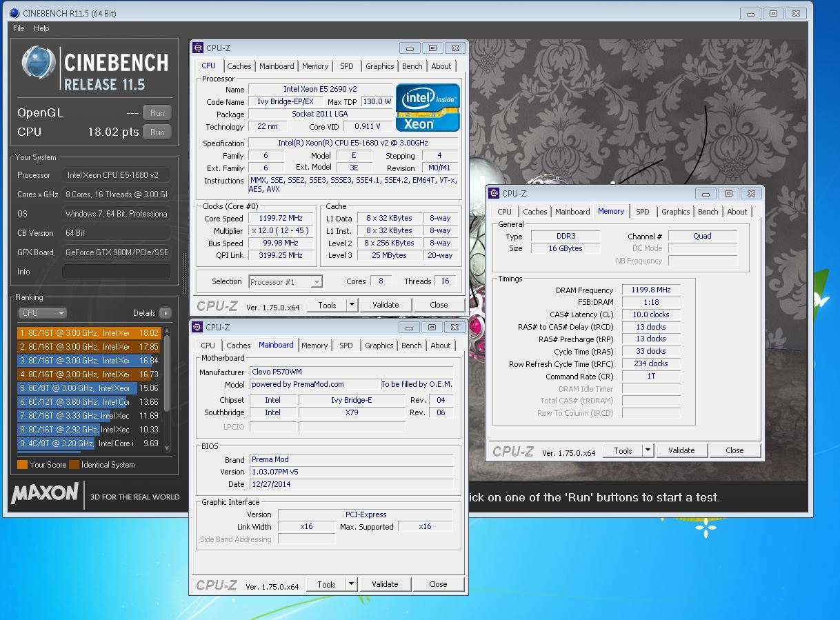Screen dimensions: 840x620
Task: Click the Core Speed value "1199.72 MHz"
Action: [x=281, y=219]
